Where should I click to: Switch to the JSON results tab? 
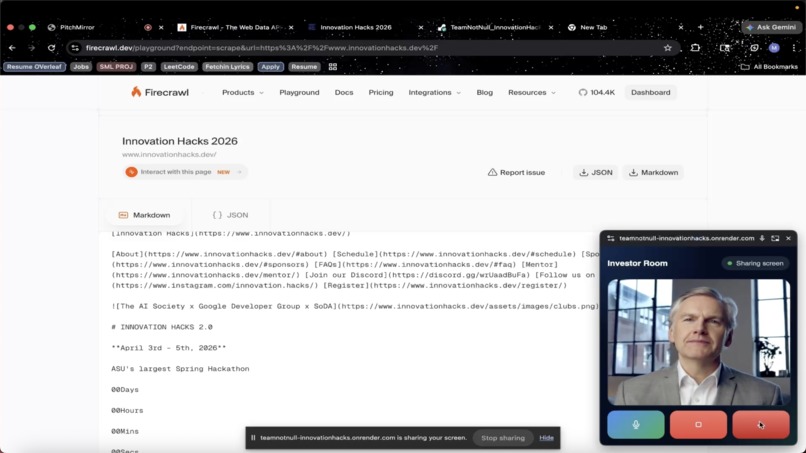230,215
